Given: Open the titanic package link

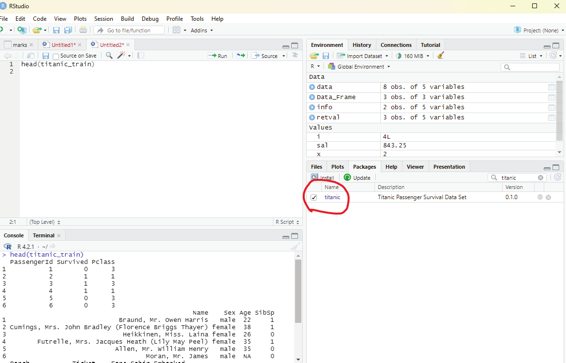Looking at the screenshot, I should (x=332, y=197).
